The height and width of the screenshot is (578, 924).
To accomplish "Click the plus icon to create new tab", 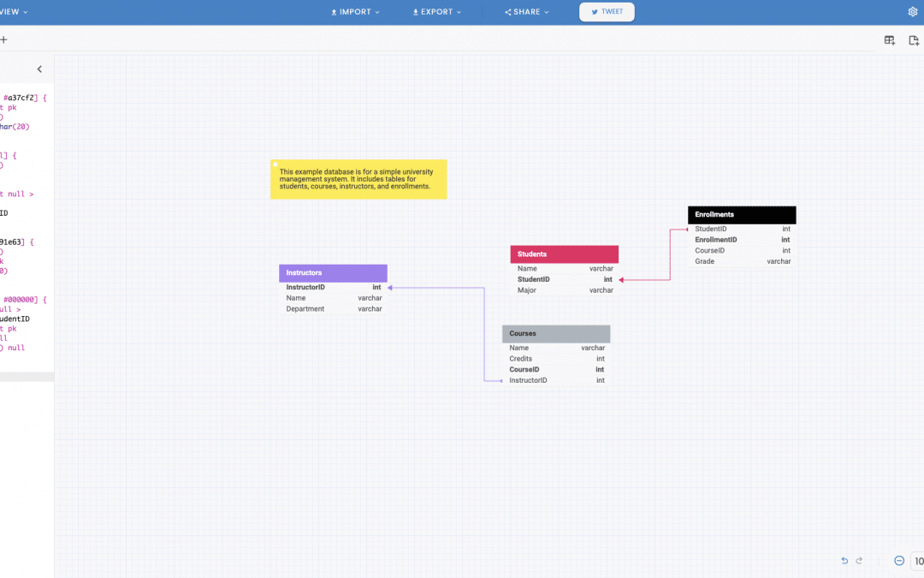I will click(4, 39).
